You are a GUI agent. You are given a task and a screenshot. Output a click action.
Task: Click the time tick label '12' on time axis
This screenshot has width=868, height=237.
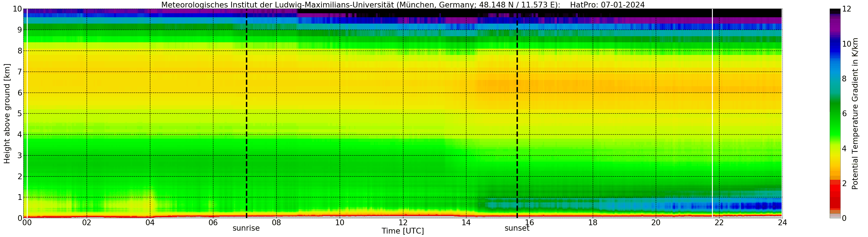pos(403,223)
